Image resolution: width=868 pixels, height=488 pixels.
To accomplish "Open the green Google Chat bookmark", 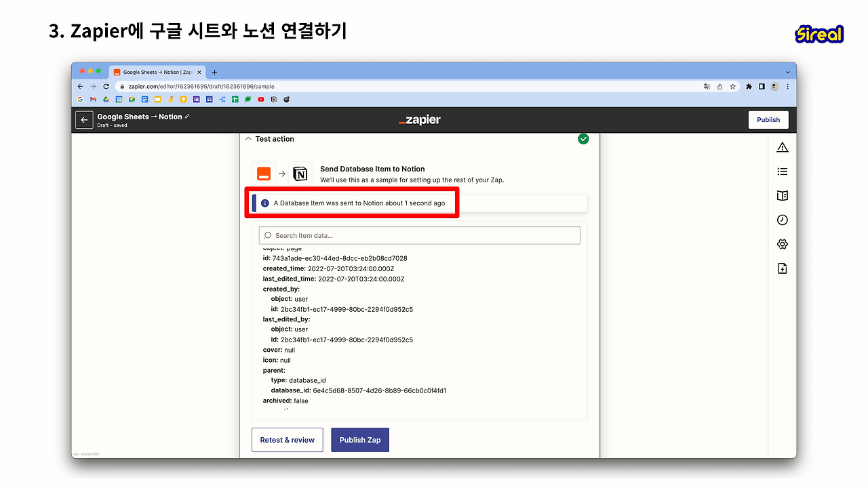I will (248, 100).
